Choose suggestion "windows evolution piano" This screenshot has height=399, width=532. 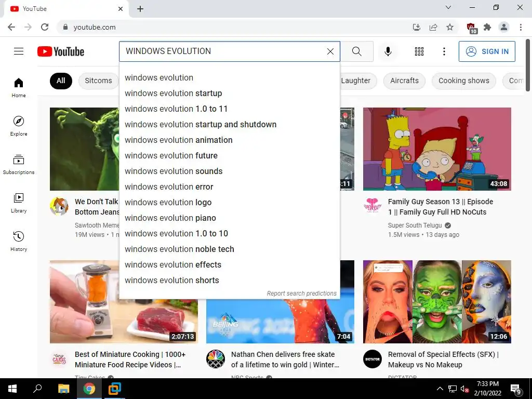(x=230, y=218)
